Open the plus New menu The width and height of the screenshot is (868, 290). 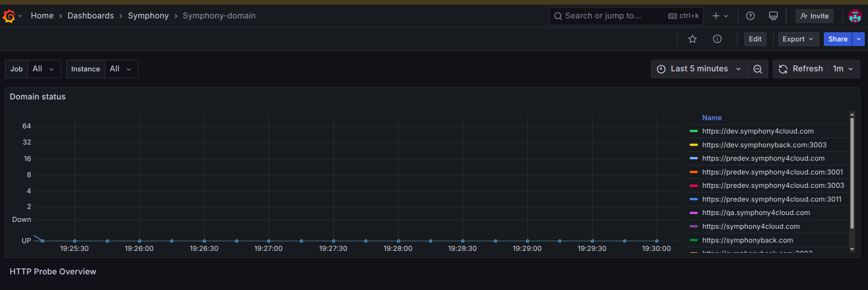pos(716,16)
